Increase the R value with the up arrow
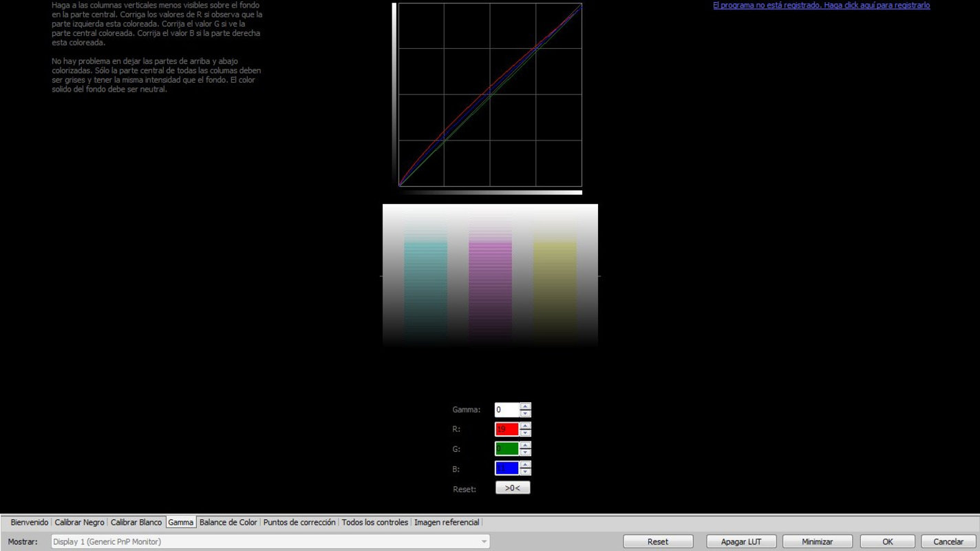Viewport: 980px width, 551px height. click(526, 426)
